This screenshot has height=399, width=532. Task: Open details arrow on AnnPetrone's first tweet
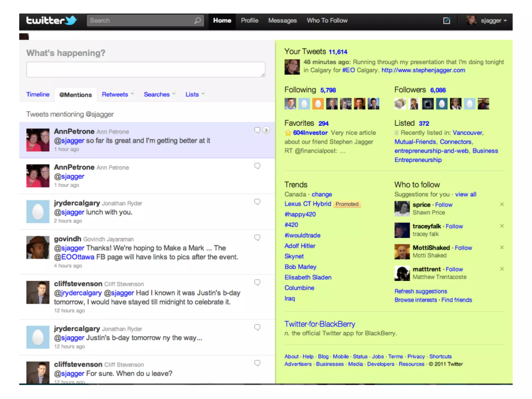pyautogui.click(x=266, y=130)
